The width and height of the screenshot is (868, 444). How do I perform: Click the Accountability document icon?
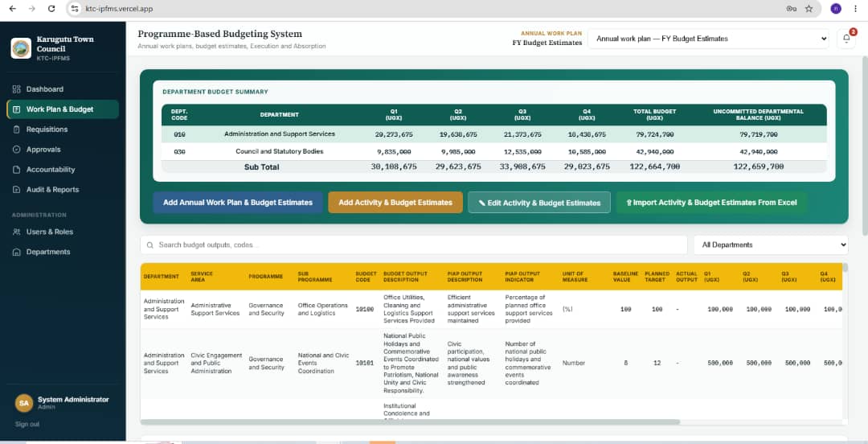point(16,170)
